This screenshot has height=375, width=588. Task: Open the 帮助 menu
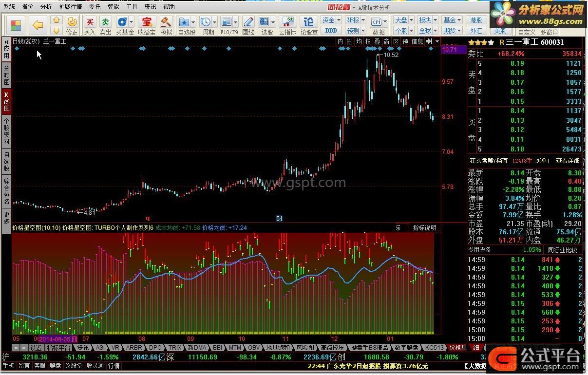coord(169,7)
